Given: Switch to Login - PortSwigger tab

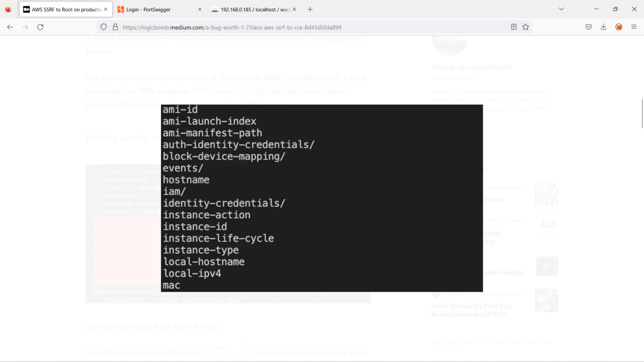Looking at the screenshot, I should click(159, 9).
